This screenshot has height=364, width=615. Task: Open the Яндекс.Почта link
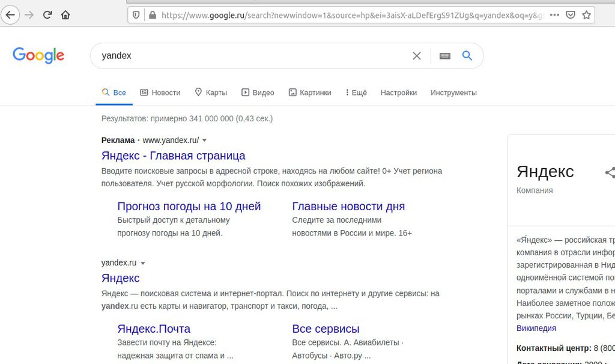[x=154, y=329]
